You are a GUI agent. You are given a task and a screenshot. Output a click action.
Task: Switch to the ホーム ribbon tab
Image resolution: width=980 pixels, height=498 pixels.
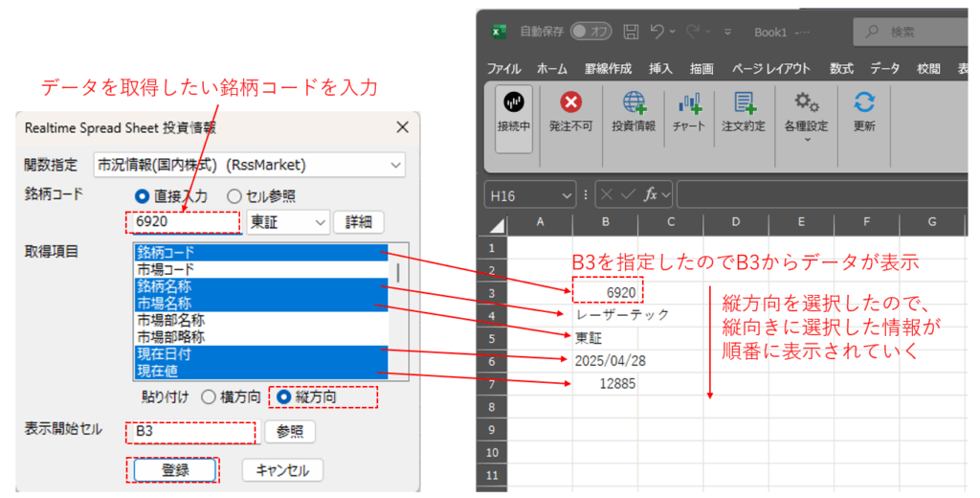click(x=552, y=69)
